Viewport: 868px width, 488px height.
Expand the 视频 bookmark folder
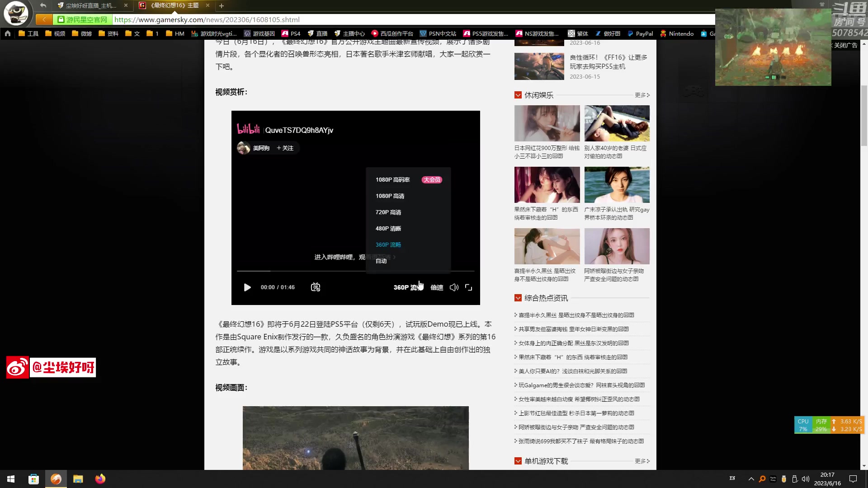click(x=55, y=33)
